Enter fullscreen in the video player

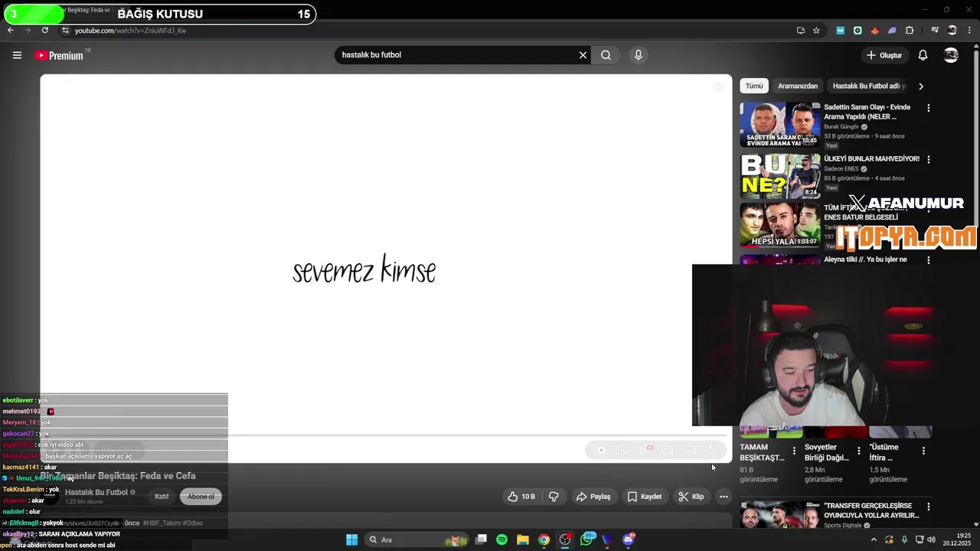(713, 450)
